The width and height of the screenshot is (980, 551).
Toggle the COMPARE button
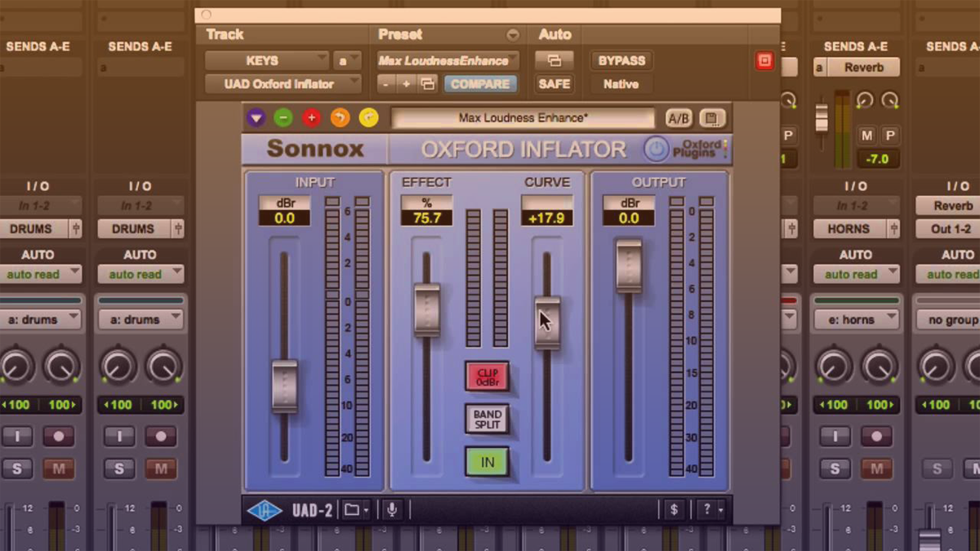(480, 84)
